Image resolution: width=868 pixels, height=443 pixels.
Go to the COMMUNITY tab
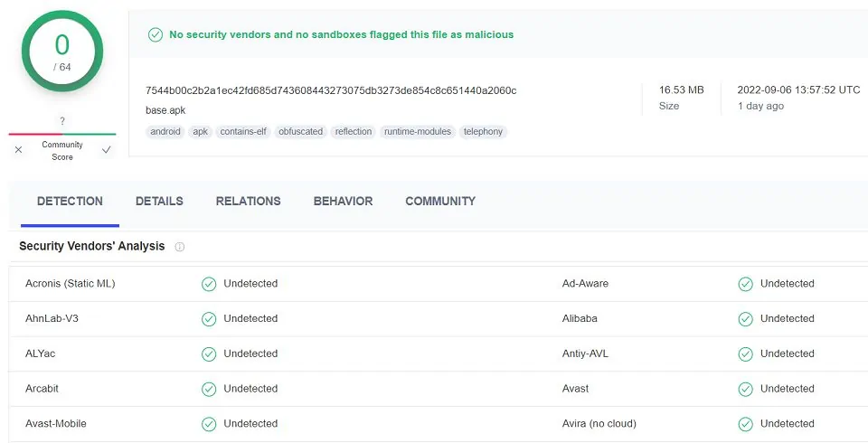tap(440, 201)
